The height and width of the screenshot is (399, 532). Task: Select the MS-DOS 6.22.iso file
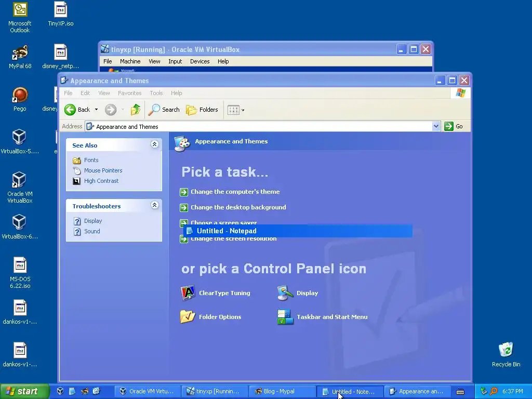pyautogui.click(x=20, y=273)
